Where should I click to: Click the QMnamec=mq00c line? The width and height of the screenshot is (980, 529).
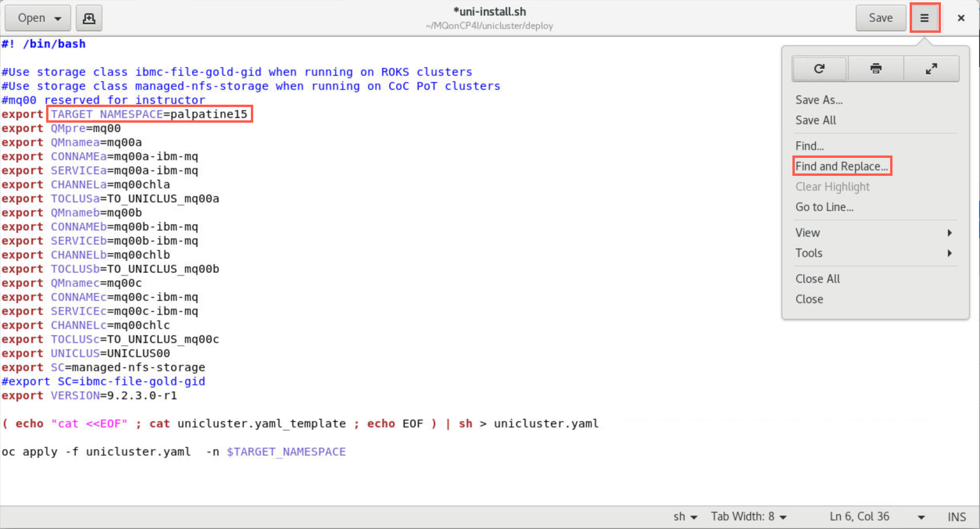point(72,283)
